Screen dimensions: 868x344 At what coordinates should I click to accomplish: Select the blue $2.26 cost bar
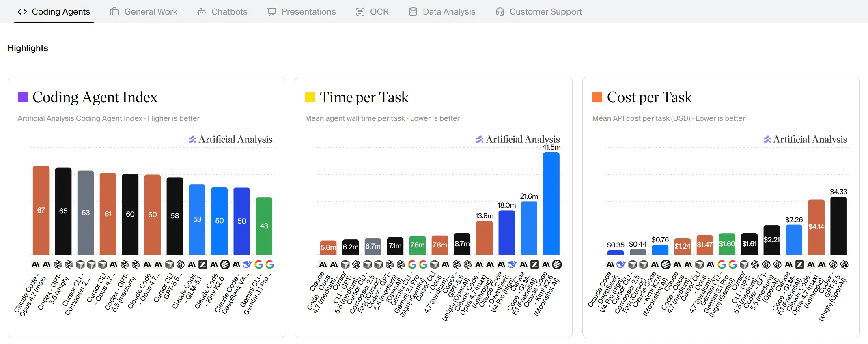coord(794,240)
